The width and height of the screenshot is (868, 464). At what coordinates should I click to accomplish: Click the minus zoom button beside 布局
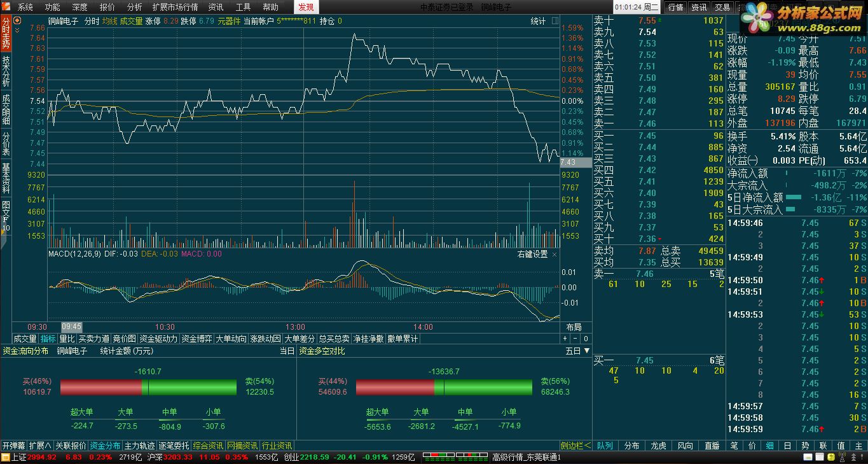click(x=575, y=339)
